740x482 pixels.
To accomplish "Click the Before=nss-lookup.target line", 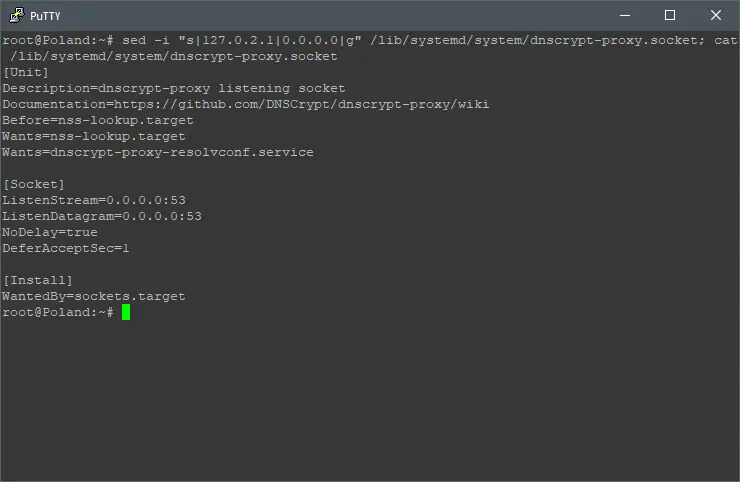I will click(x=98, y=120).
